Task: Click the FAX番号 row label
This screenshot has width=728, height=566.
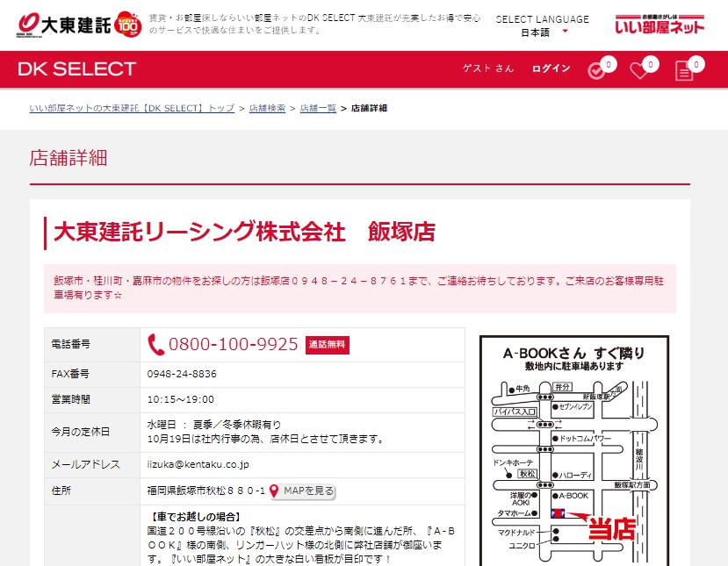Action: pyautogui.click(x=70, y=374)
